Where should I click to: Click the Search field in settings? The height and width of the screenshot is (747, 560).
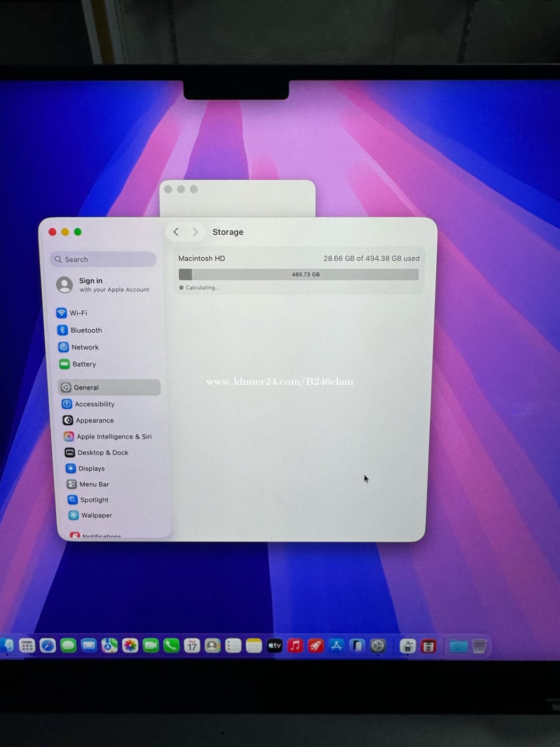click(x=104, y=259)
